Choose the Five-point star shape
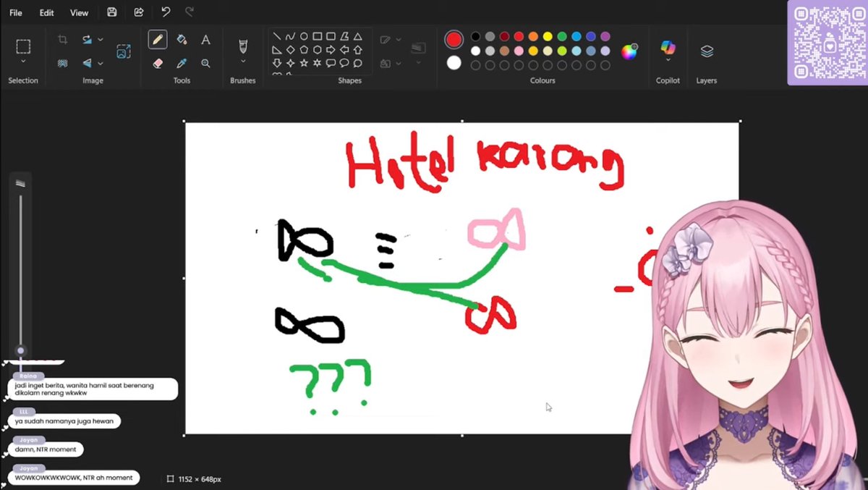 pos(304,63)
